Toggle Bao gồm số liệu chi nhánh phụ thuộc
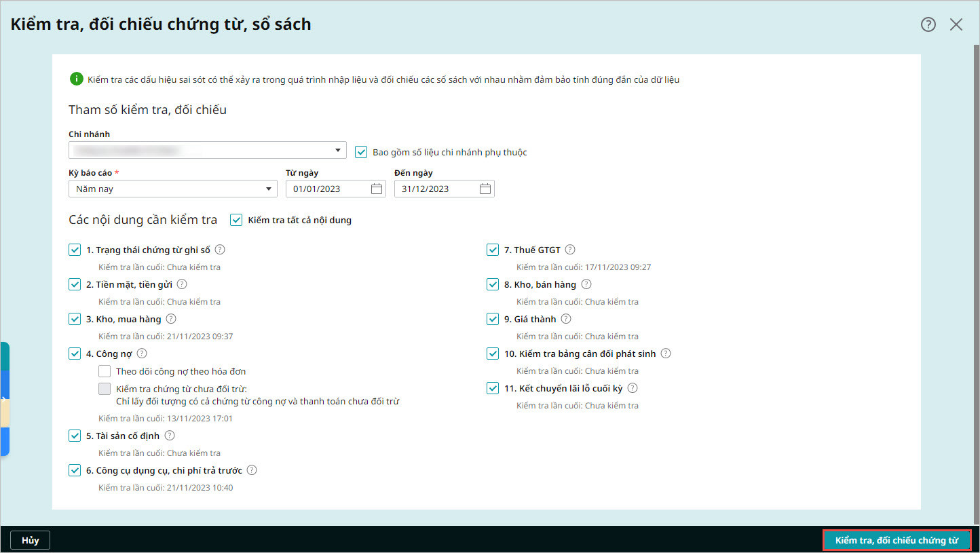The image size is (980, 553). click(361, 152)
